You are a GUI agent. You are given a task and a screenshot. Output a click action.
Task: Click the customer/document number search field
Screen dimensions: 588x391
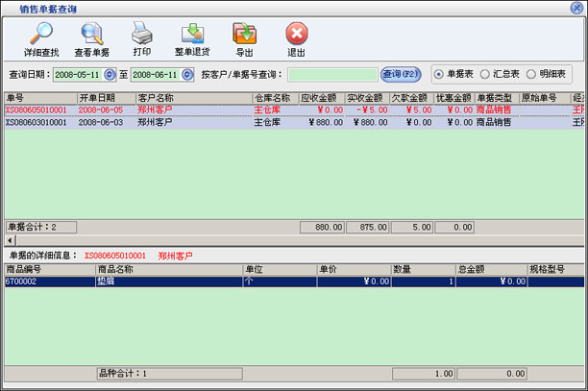point(332,74)
